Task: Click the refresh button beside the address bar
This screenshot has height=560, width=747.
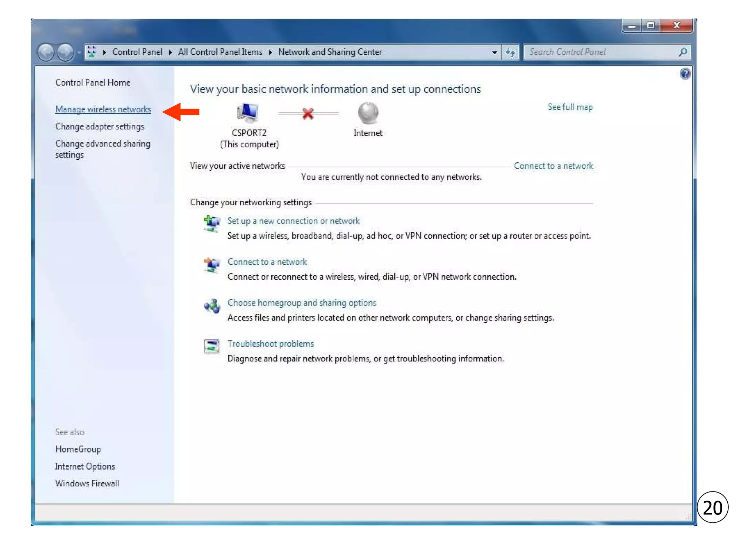Action: point(510,52)
